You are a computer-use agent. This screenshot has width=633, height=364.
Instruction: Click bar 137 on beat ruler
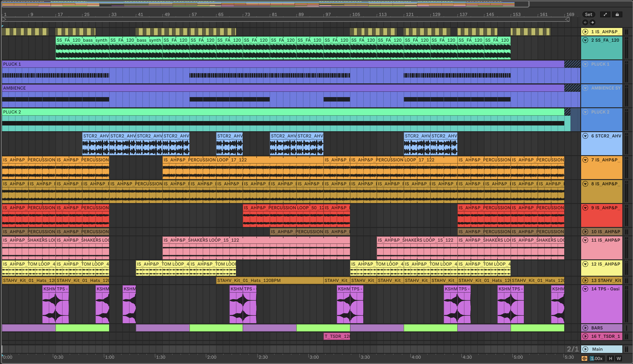[x=463, y=14]
